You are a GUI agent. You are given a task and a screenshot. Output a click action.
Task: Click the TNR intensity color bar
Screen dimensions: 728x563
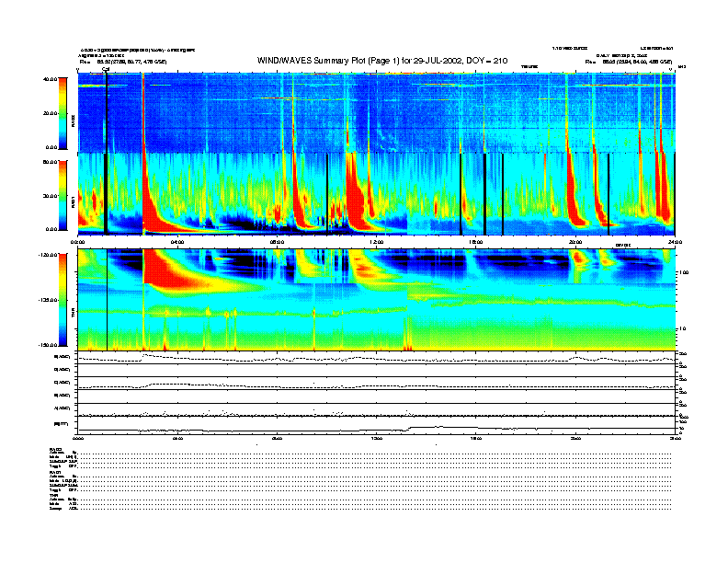pos(63,300)
